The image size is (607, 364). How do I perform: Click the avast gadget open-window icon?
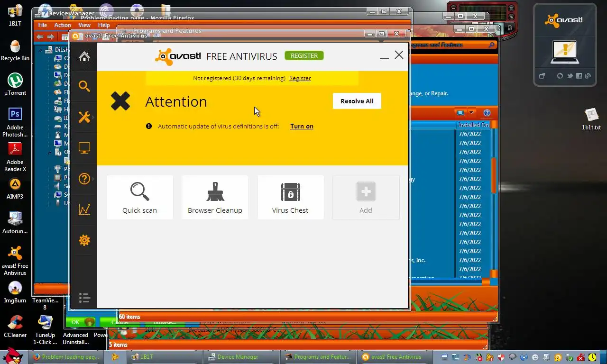click(x=542, y=76)
